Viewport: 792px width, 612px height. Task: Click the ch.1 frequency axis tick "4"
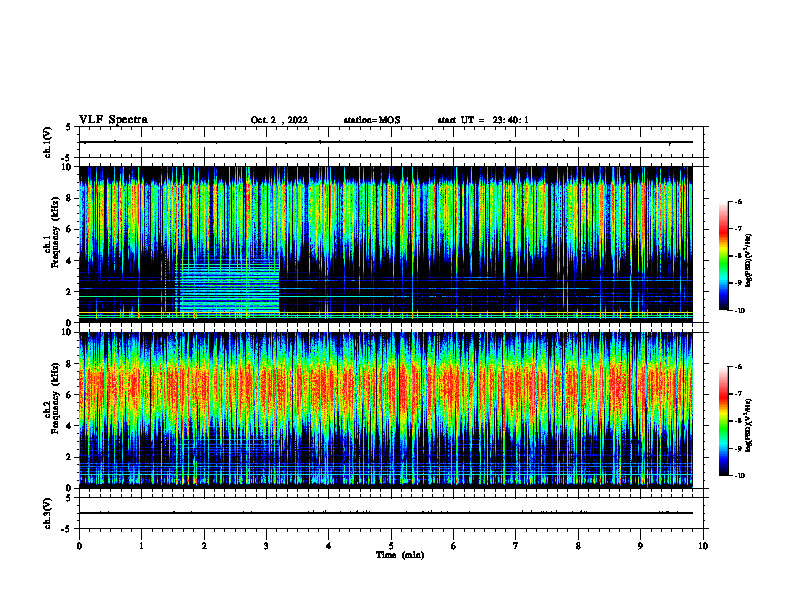pos(69,261)
